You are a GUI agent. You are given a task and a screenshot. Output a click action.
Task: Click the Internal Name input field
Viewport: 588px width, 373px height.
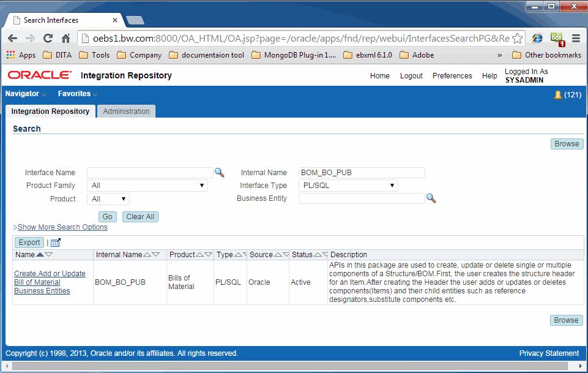tap(362, 173)
